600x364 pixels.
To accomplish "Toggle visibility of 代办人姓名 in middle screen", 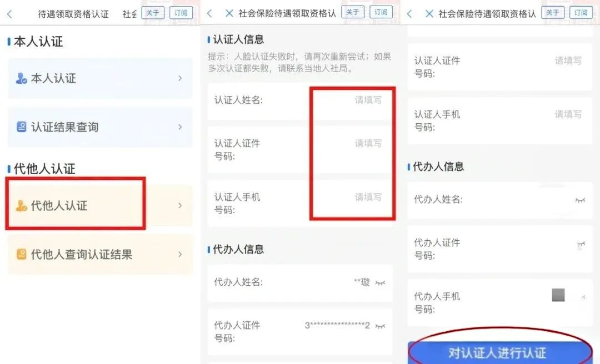I will pyautogui.click(x=380, y=283).
